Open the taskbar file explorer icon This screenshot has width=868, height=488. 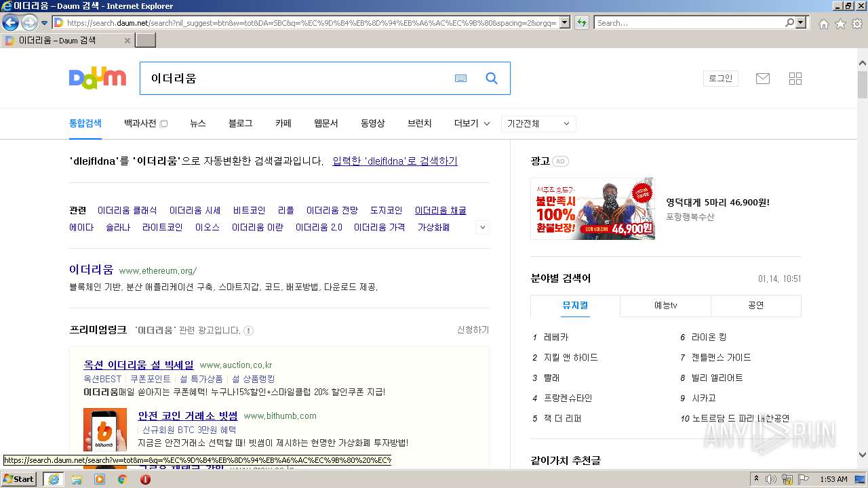click(77, 479)
